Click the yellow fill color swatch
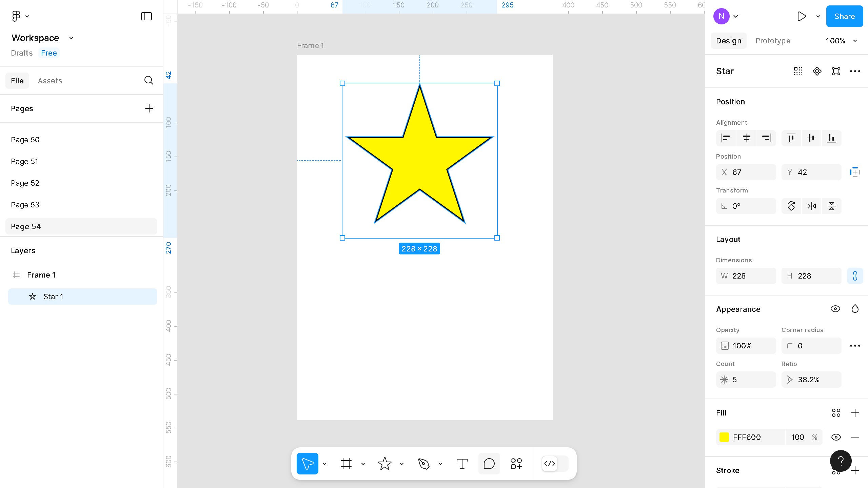The width and height of the screenshot is (868, 488). pyautogui.click(x=724, y=437)
